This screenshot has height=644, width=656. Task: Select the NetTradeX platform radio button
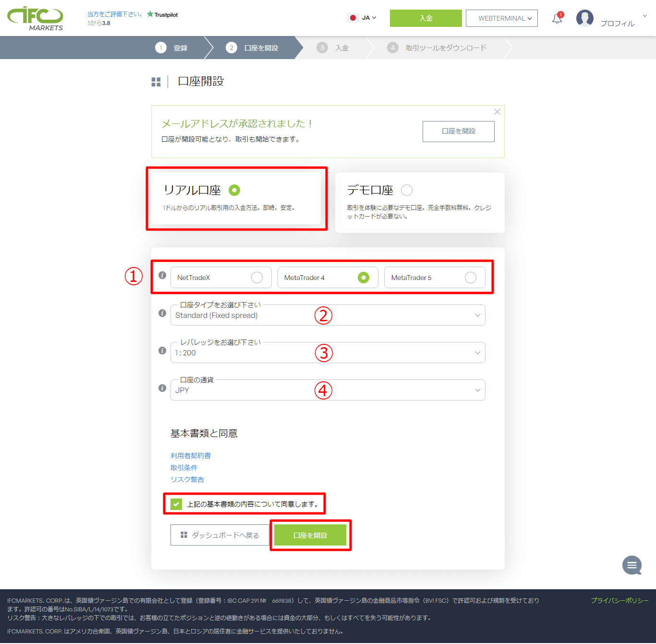[x=257, y=278]
